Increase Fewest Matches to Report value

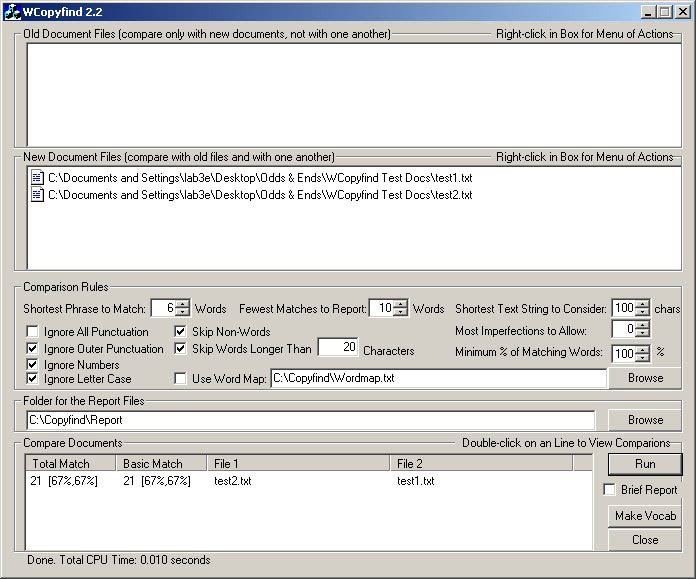[x=400, y=304]
